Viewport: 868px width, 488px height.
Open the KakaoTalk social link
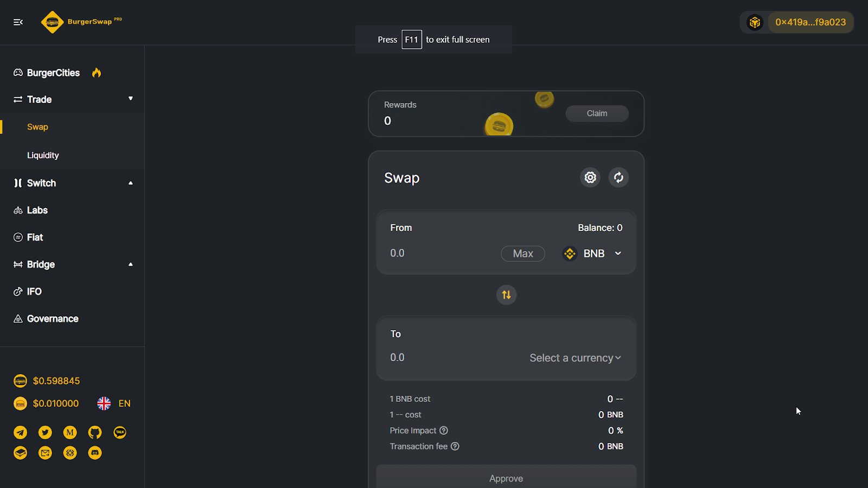click(120, 432)
